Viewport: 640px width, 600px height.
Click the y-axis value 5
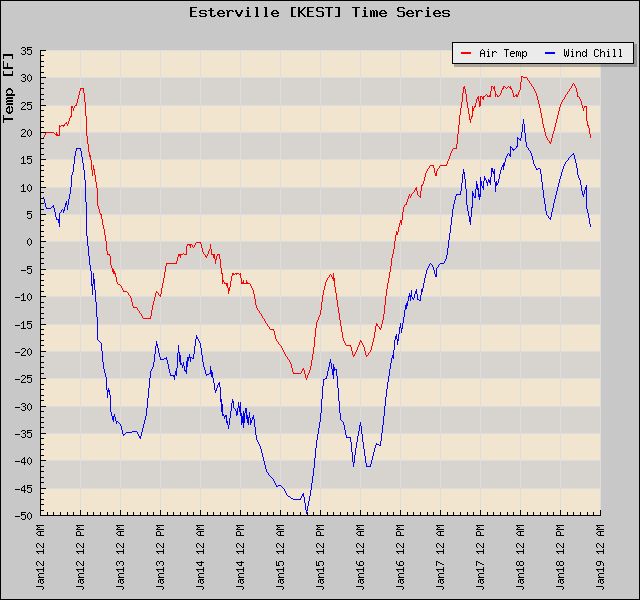click(29, 215)
